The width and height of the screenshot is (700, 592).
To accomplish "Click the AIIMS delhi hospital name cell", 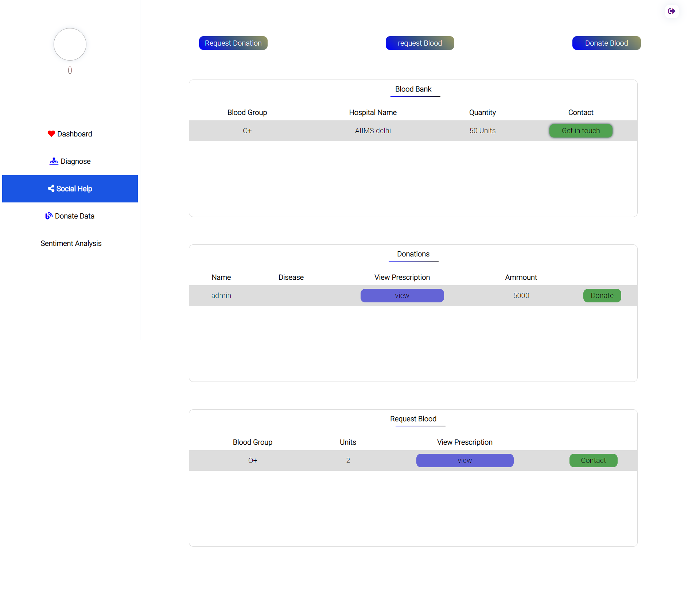I will (x=373, y=131).
